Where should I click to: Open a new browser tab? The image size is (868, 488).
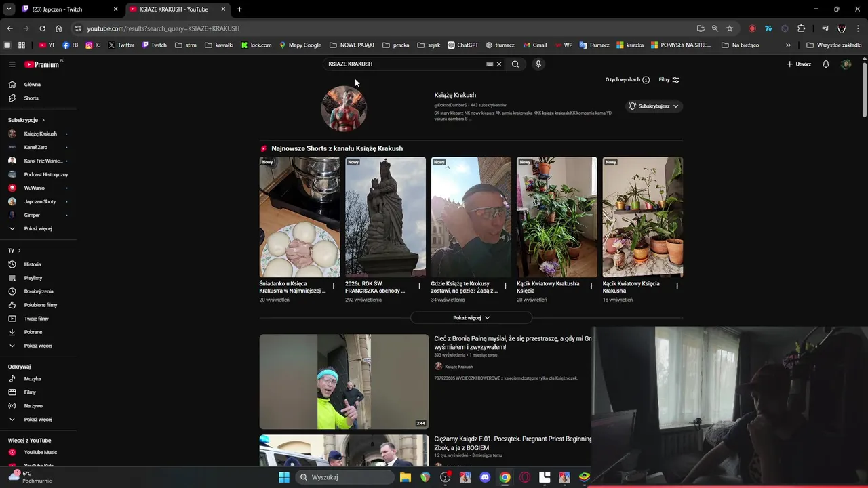click(239, 9)
